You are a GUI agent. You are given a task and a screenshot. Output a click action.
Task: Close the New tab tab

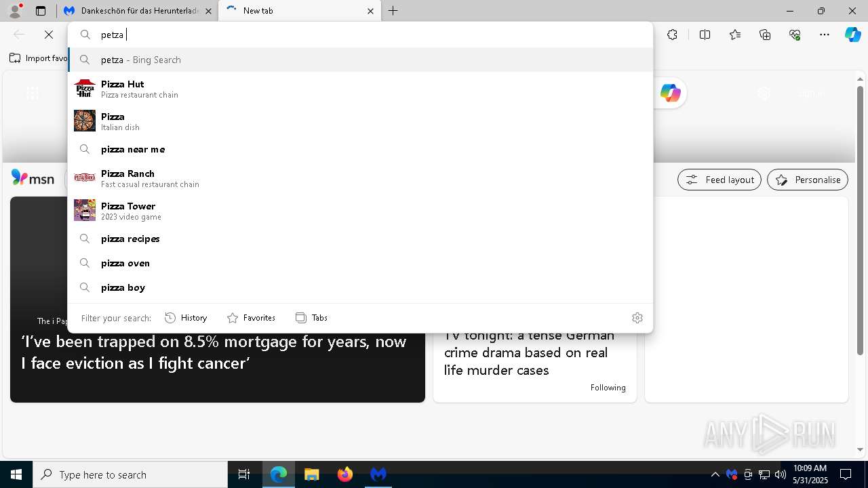click(370, 11)
